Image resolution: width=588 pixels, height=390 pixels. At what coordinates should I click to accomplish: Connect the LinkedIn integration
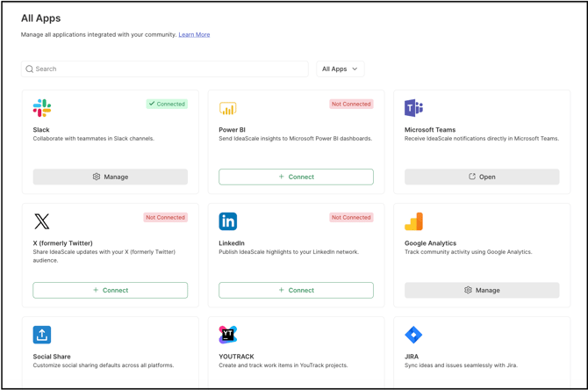(296, 290)
